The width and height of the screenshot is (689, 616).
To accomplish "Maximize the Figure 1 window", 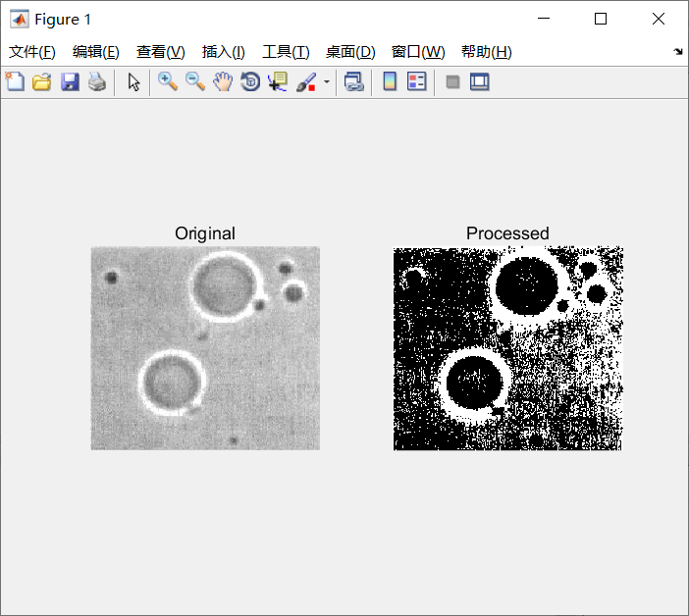I will 601,19.
